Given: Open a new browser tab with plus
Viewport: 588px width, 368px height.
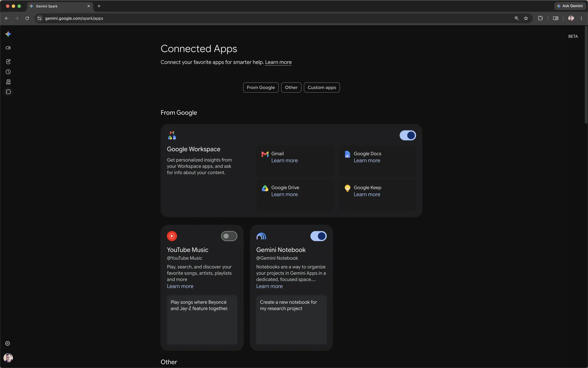Looking at the screenshot, I should (99, 6).
